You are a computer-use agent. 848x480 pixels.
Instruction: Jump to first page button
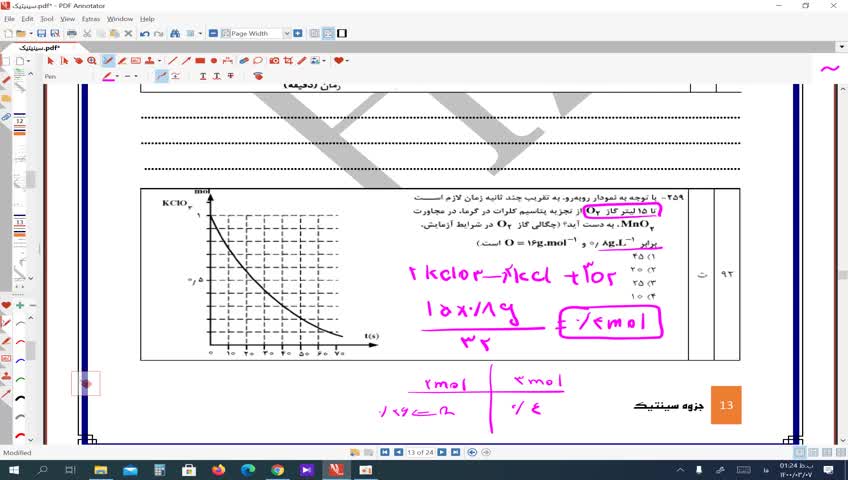[386, 452]
